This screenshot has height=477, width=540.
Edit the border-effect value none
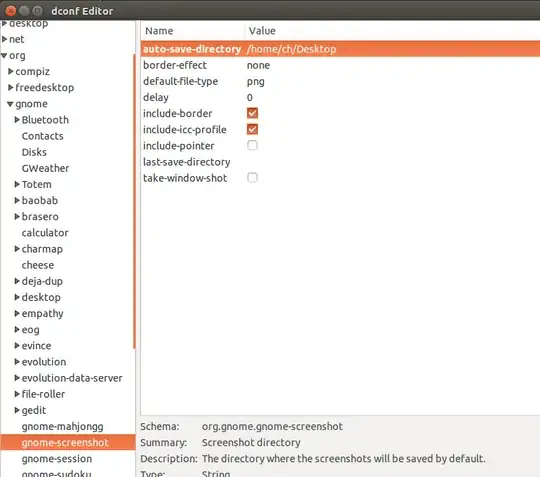coord(258,65)
